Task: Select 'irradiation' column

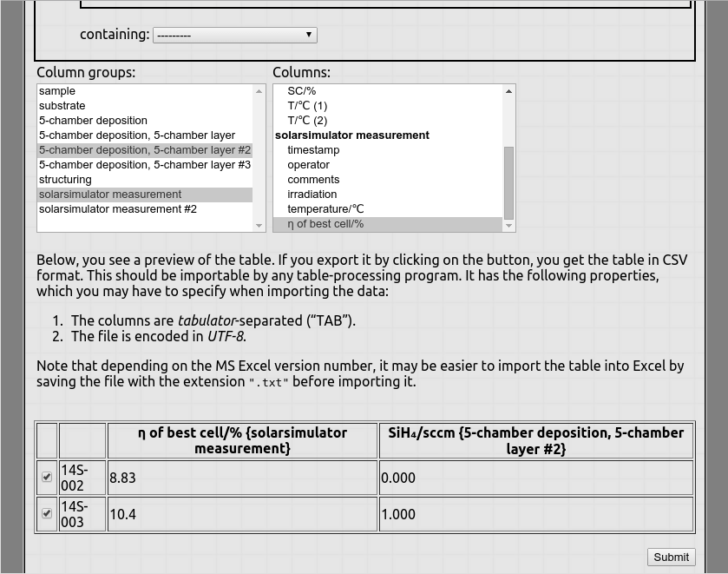Action: (388, 195)
